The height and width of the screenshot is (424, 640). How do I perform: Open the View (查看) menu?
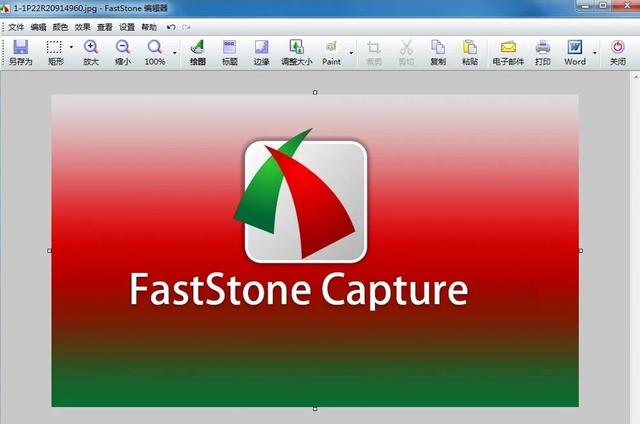click(104, 27)
